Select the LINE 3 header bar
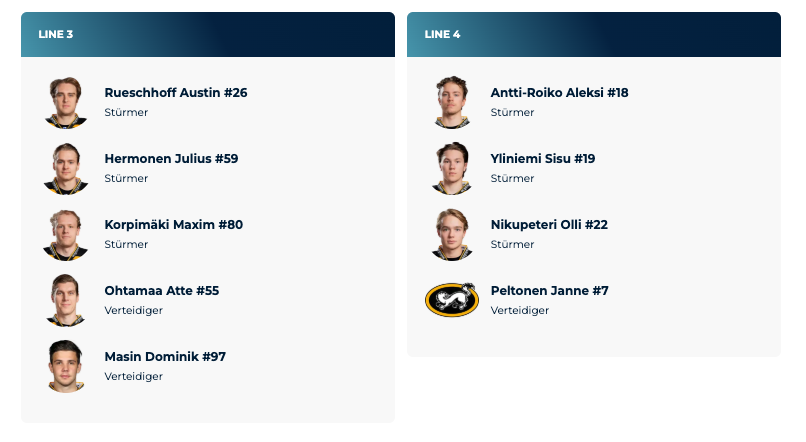 (x=208, y=34)
